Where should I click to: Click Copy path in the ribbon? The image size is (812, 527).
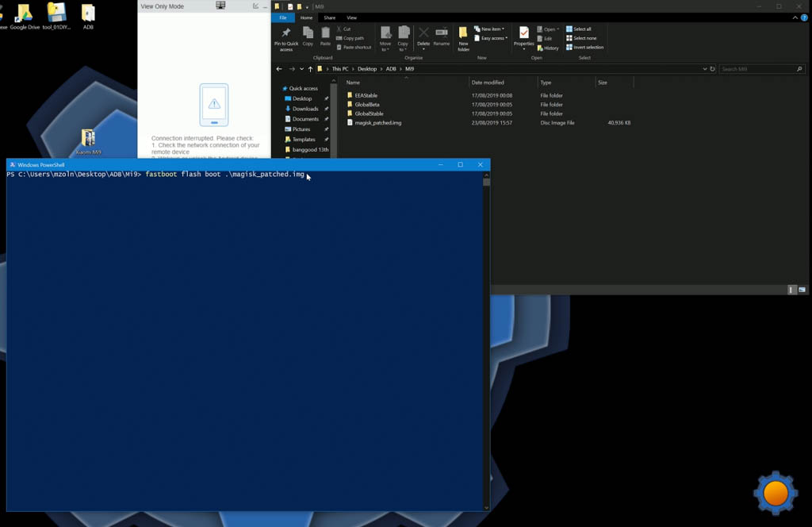350,38
